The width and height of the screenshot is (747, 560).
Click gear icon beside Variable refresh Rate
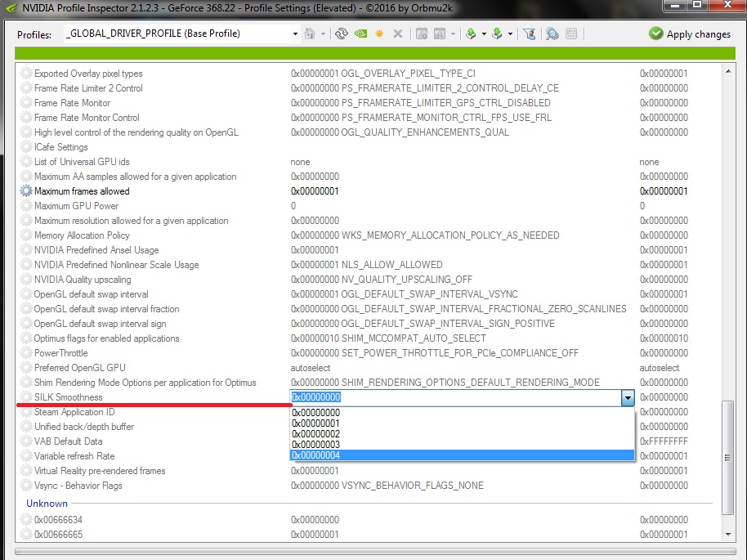pos(25,456)
